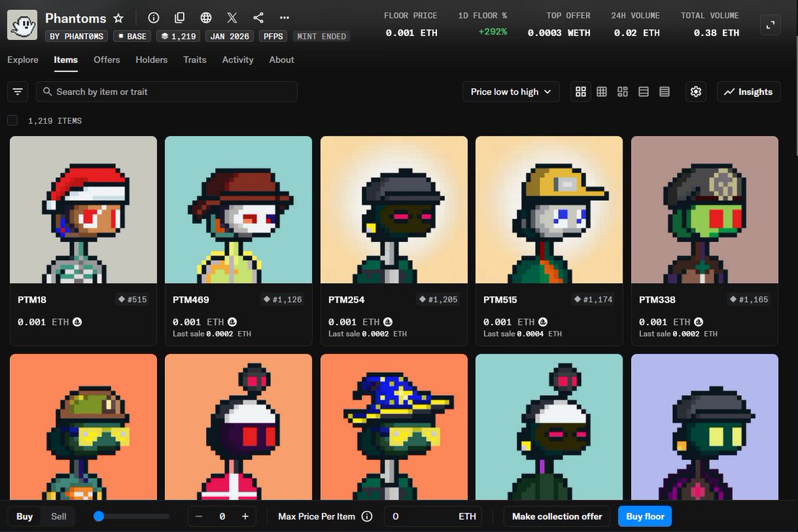This screenshot has width=798, height=532.
Task: Share the Phantoms collection
Action: tap(259, 18)
